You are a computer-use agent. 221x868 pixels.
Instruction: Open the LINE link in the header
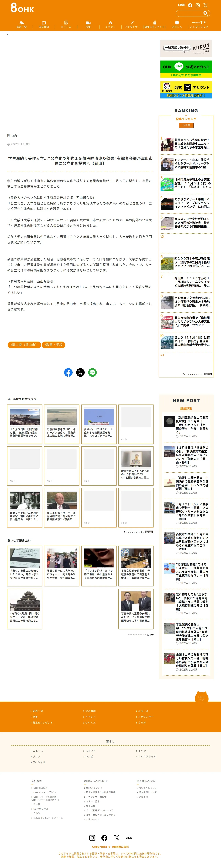181,5
